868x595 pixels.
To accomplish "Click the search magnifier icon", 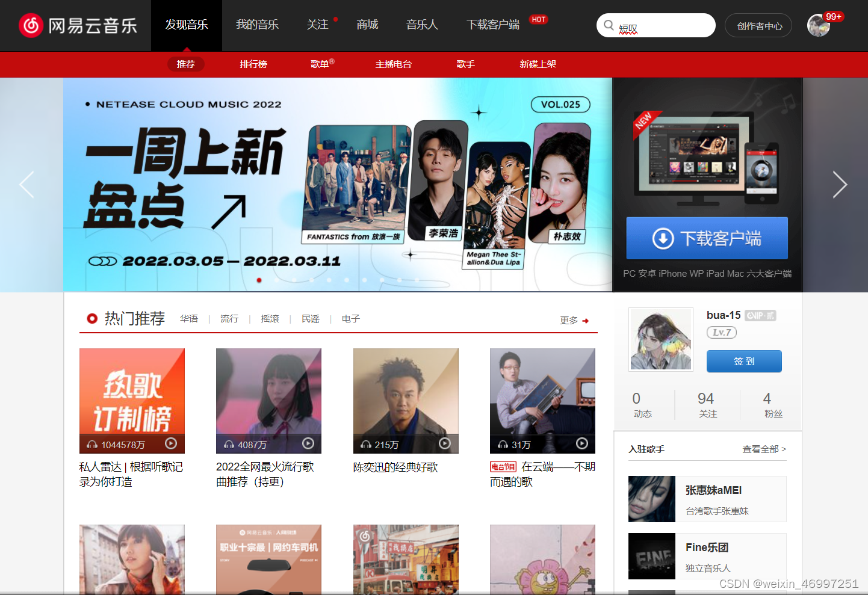I will tap(609, 25).
